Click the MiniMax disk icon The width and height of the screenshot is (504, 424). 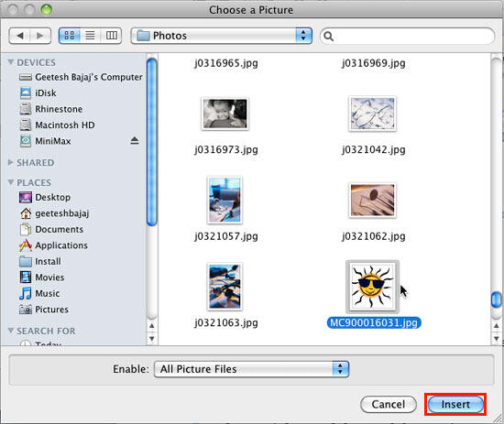pos(26,141)
